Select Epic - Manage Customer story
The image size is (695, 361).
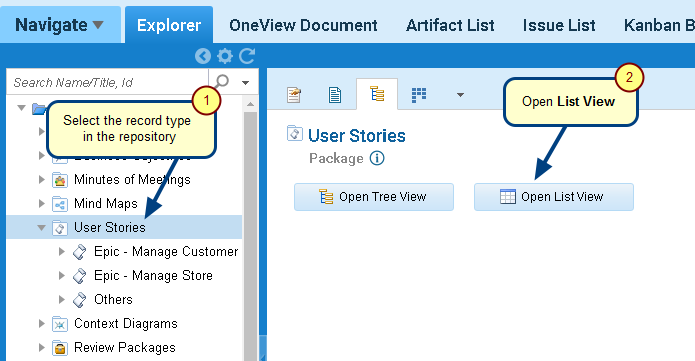[166, 251]
